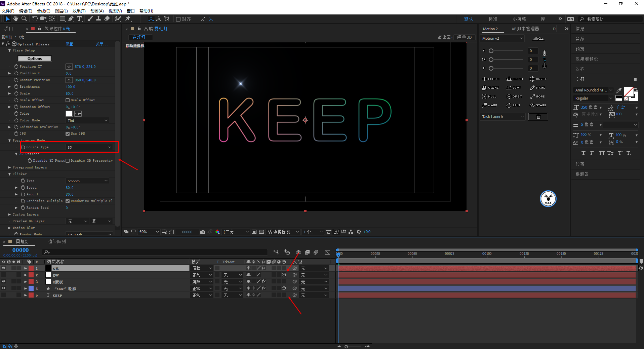Image resolution: width=644 pixels, height=349 pixels.
Task: Click the ORBIT tool in Motion 2
Action: click(x=514, y=96)
